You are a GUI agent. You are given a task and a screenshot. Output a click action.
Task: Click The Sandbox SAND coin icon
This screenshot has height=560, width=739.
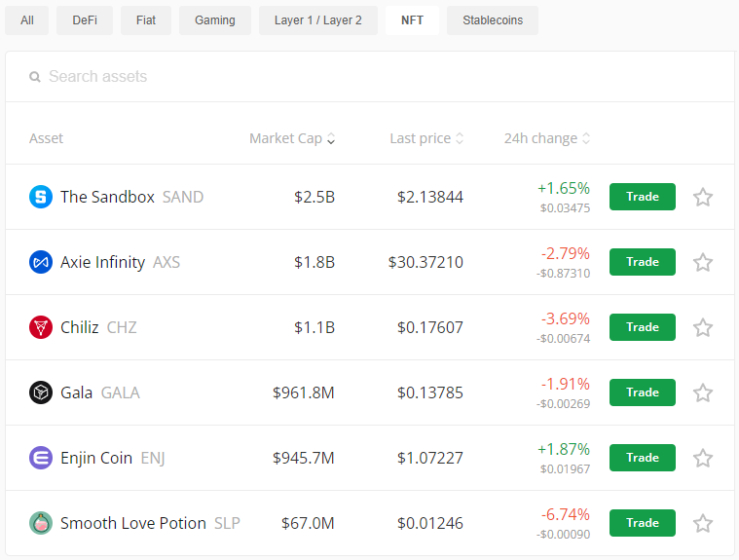tap(41, 197)
